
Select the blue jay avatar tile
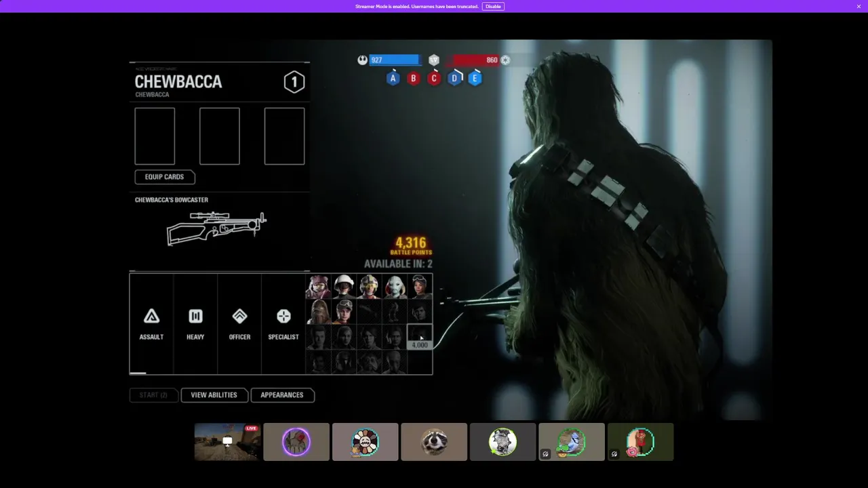pyautogui.click(x=572, y=442)
